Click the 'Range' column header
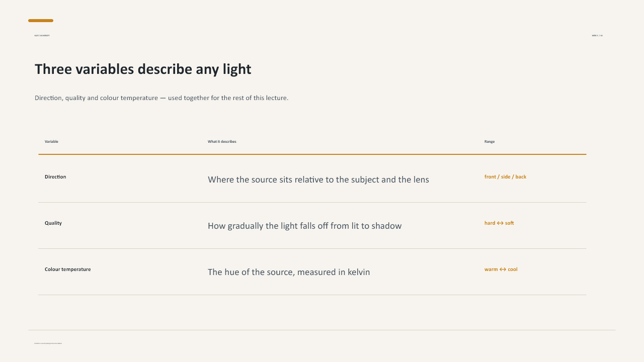 tap(490, 142)
